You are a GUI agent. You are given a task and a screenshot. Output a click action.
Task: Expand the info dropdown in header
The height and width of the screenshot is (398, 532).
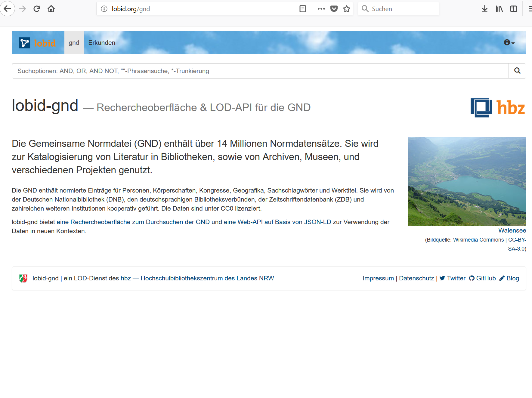[x=509, y=42]
